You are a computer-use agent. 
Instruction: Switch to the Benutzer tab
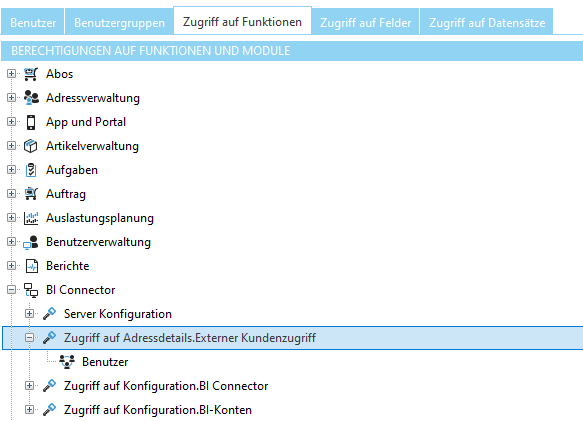click(x=33, y=22)
